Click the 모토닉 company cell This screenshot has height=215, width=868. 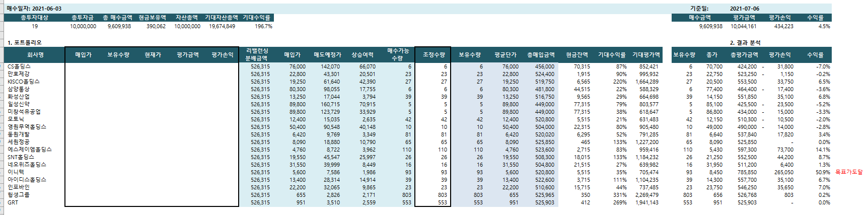click(x=16, y=119)
